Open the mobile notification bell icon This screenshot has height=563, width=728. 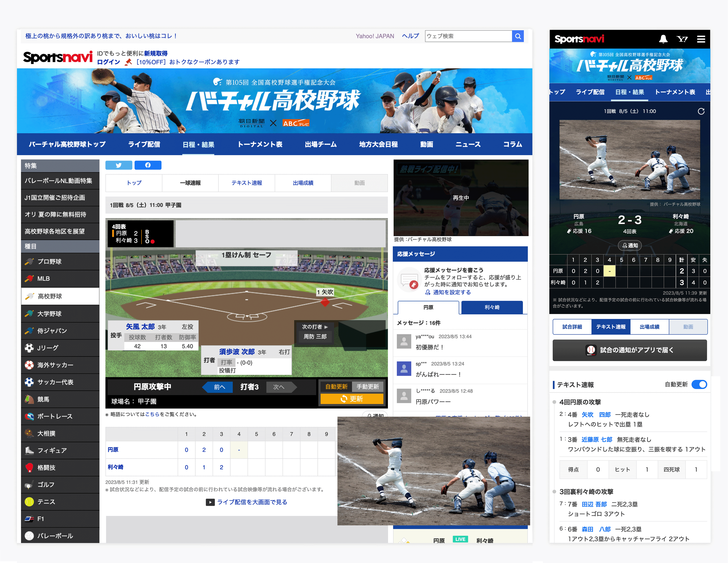pyautogui.click(x=663, y=39)
